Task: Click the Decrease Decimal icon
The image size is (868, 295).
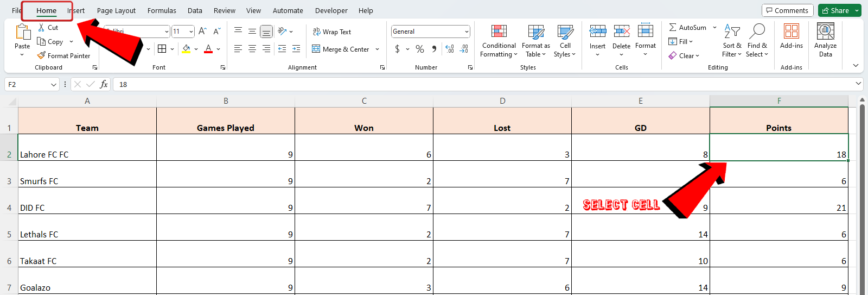Action: coord(464,49)
